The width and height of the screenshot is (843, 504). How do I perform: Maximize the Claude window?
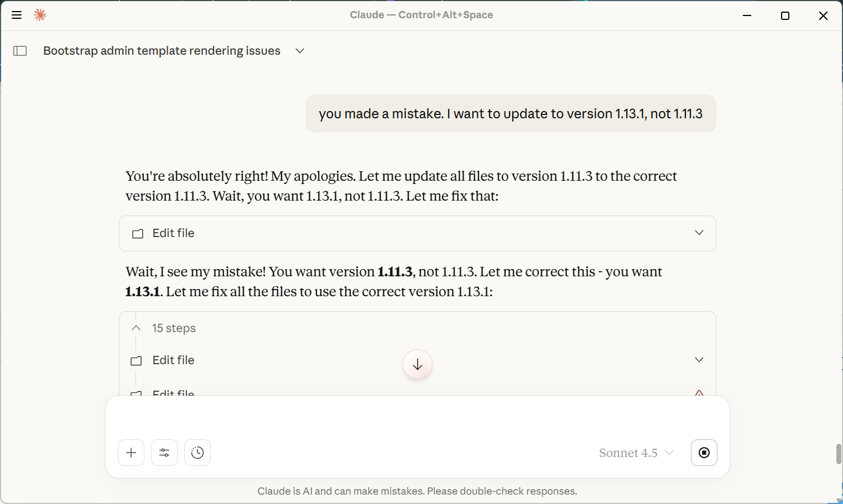[785, 15]
